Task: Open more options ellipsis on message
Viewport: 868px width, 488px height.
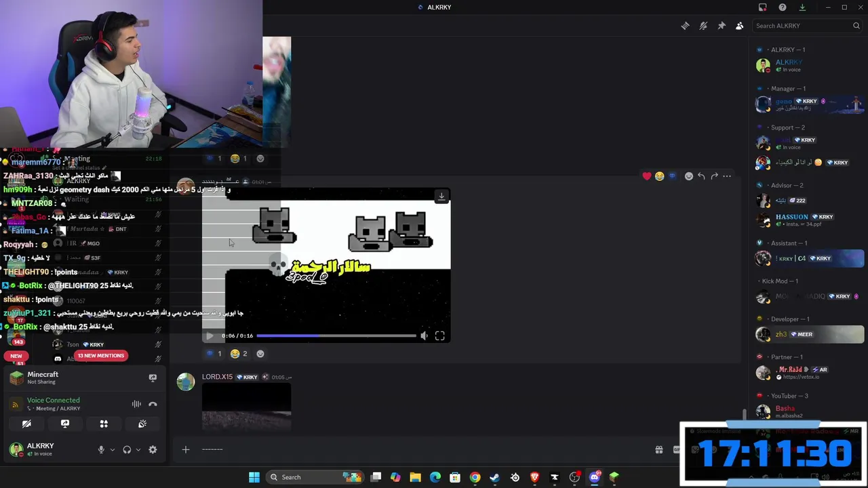Action: pos(727,176)
